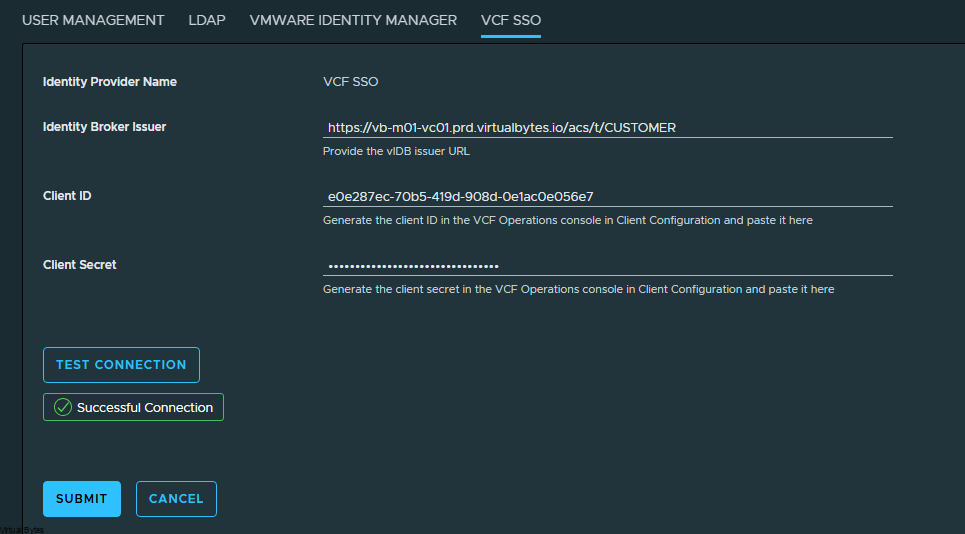
Task: Click the Identity Broker Issuer URL field
Action: [607, 128]
